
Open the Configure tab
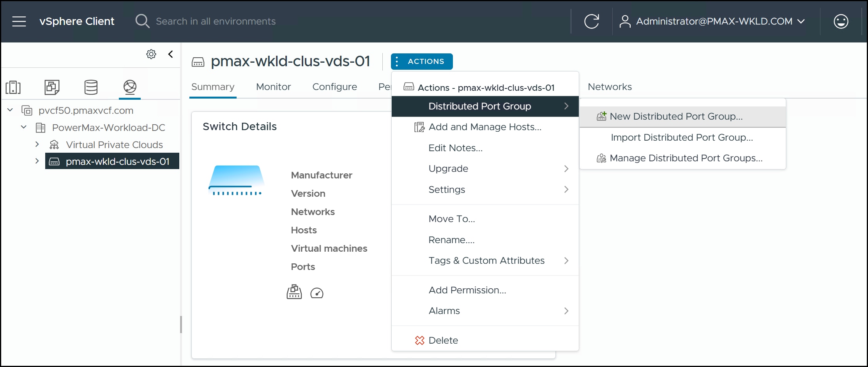pyautogui.click(x=334, y=87)
